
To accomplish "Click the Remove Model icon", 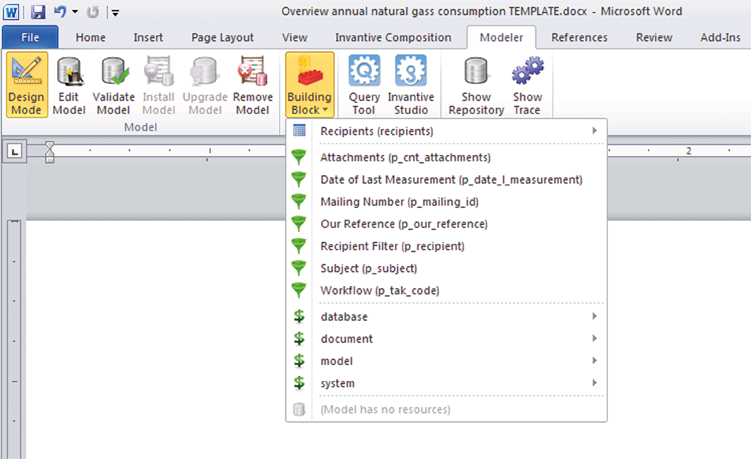I will pos(252,72).
